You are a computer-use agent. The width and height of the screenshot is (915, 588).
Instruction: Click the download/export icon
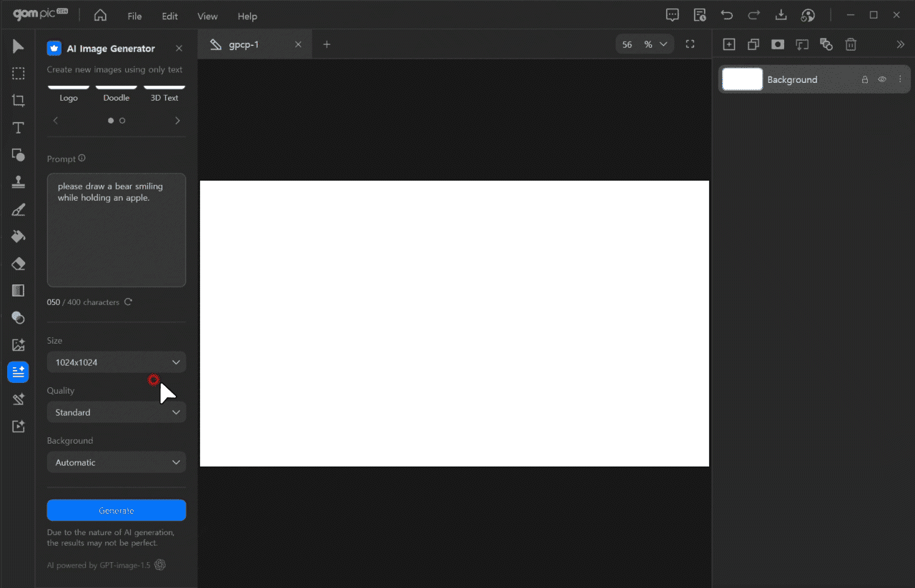pos(781,15)
